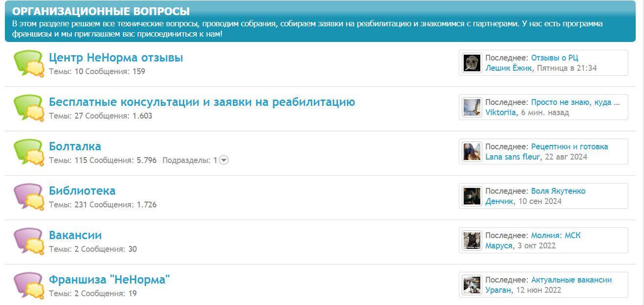The height and width of the screenshot is (305, 644).
Task: Click Viktoriia's avatar thumbnail
Action: [472, 107]
